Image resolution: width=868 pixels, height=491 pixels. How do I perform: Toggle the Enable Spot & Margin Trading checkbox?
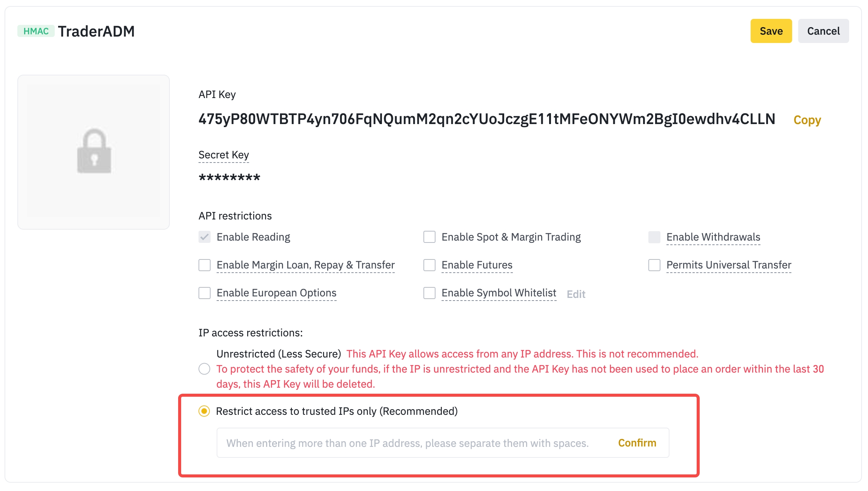(x=429, y=236)
